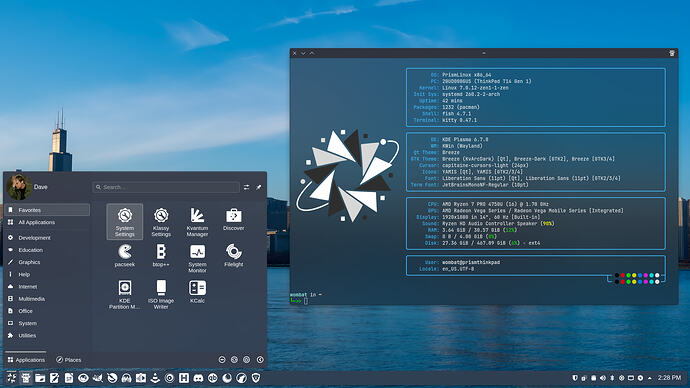Click the second session button in launcher footer
Image resolution: width=690 pixels, height=388 pixels.
click(234, 360)
